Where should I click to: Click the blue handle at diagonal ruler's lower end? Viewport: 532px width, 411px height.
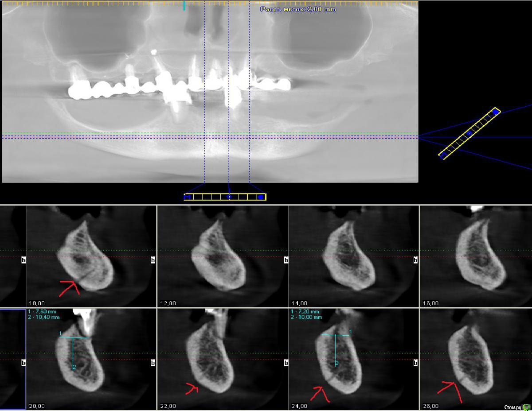(442, 155)
